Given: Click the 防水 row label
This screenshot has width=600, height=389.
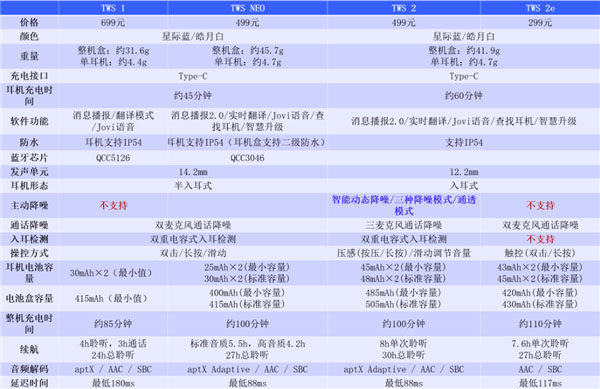Looking at the screenshot, I should point(29,143).
